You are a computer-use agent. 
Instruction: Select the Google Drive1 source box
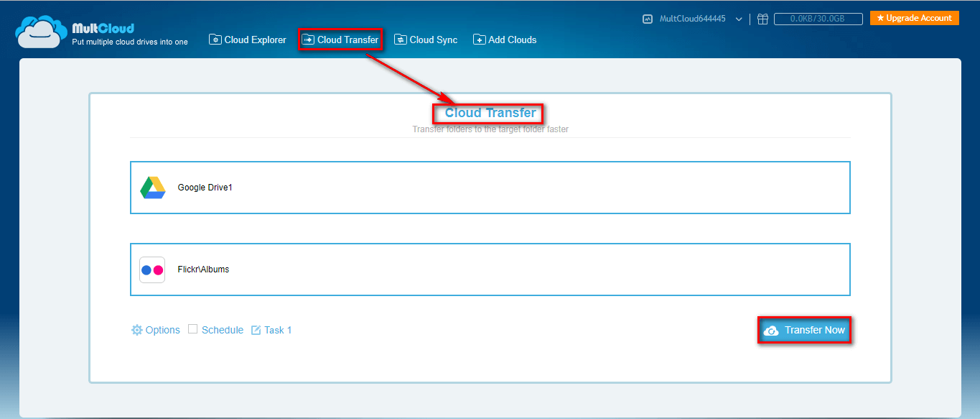click(x=490, y=188)
